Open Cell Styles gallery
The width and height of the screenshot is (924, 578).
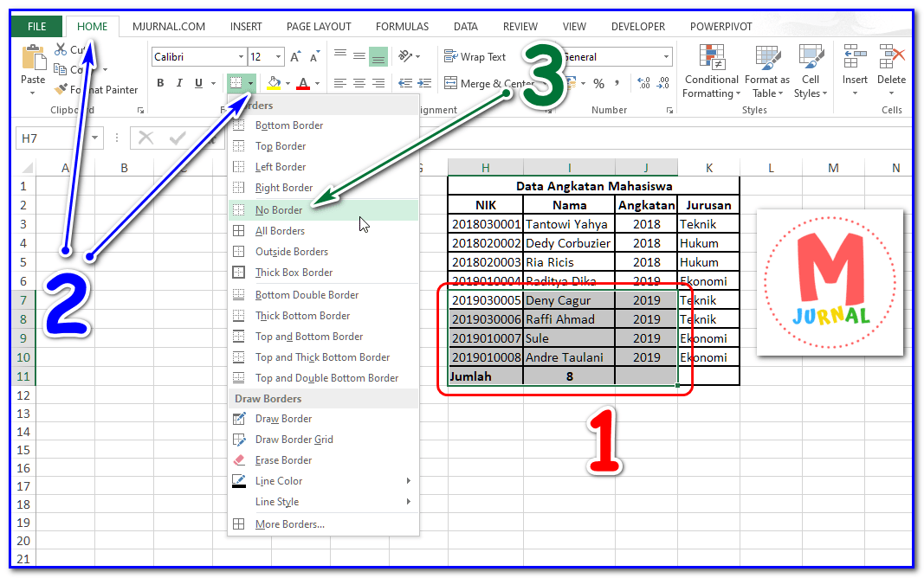[x=811, y=71]
